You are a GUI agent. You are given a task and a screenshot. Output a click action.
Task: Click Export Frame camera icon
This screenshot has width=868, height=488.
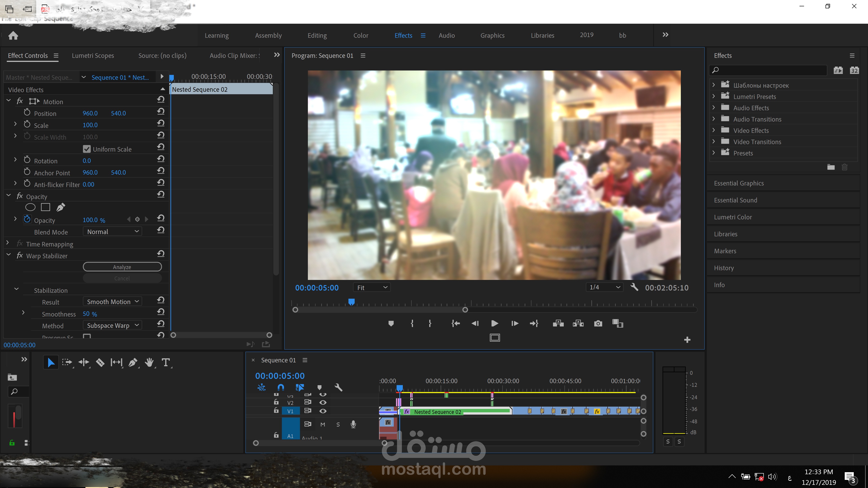pos(598,323)
